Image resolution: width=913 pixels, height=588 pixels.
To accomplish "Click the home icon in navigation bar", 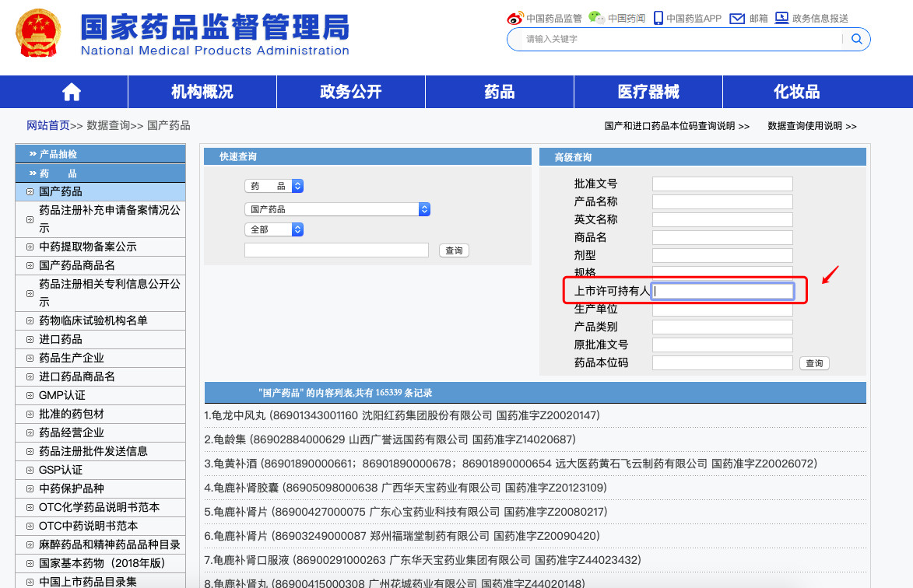I will [72, 92].
